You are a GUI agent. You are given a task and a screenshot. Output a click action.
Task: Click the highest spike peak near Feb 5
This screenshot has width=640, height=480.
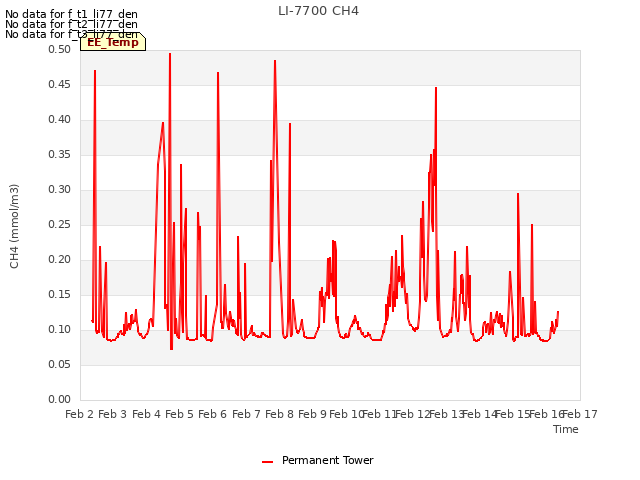170,53
